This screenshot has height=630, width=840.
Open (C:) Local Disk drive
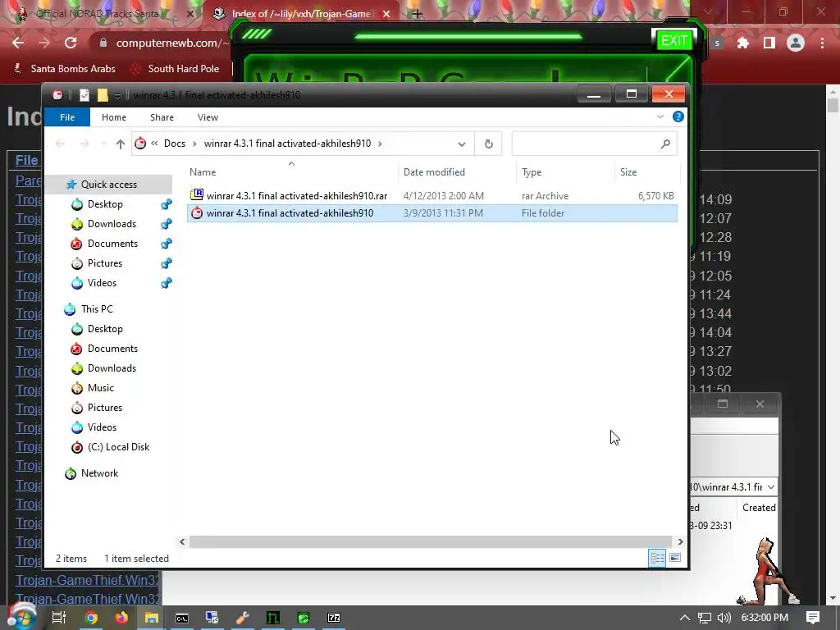point(118,447)
